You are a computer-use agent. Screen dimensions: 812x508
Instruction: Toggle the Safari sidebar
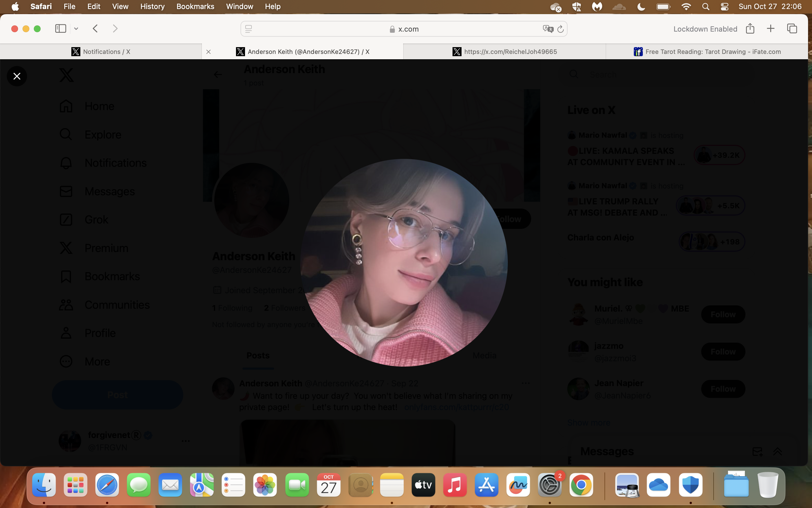coord(60,29)
